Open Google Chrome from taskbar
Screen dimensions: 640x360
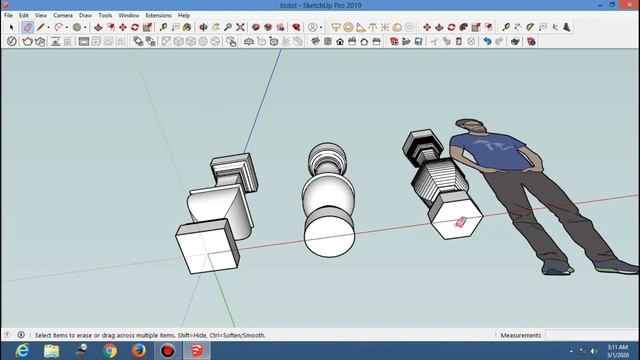tap(109, 351)
